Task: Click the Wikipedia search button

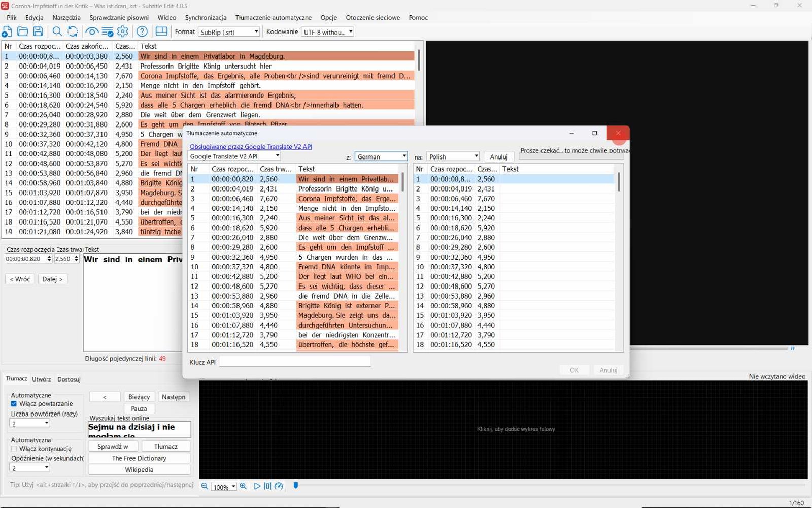Action: coord(139,470)
